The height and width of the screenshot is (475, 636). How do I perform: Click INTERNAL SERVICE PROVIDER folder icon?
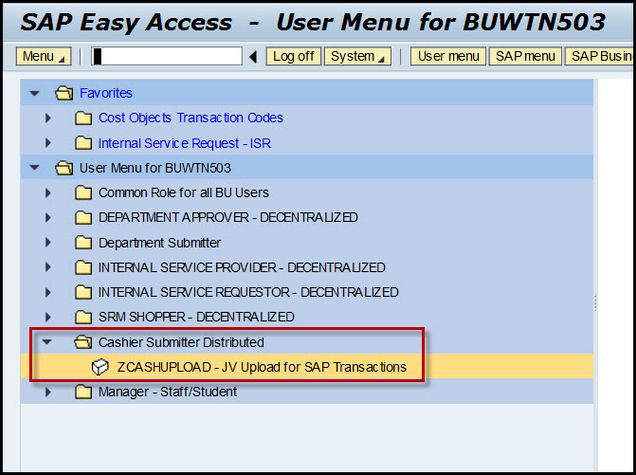click(84, 267)
